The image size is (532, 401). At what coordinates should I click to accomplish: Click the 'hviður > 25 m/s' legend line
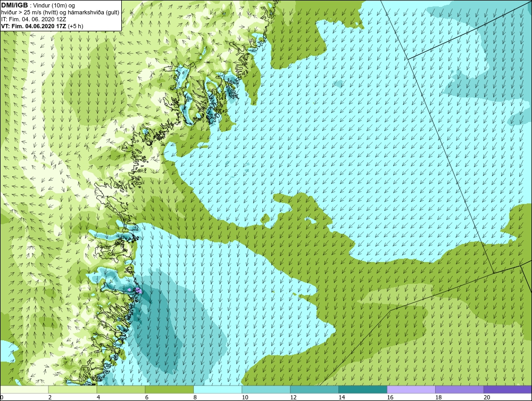tap(60, 13)
